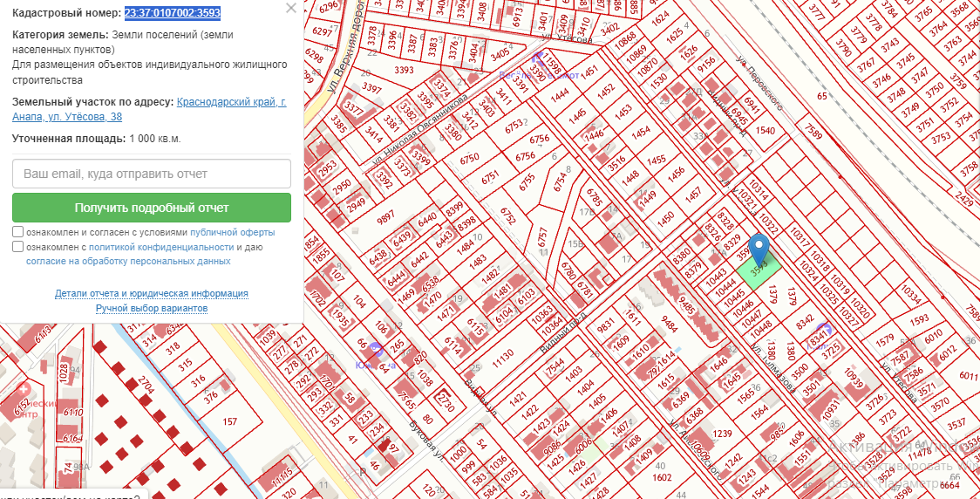The height and width of the screenshot is (499, 980).
Task: Check the privacy policy consent checkbox
Action: click(18, 247)
